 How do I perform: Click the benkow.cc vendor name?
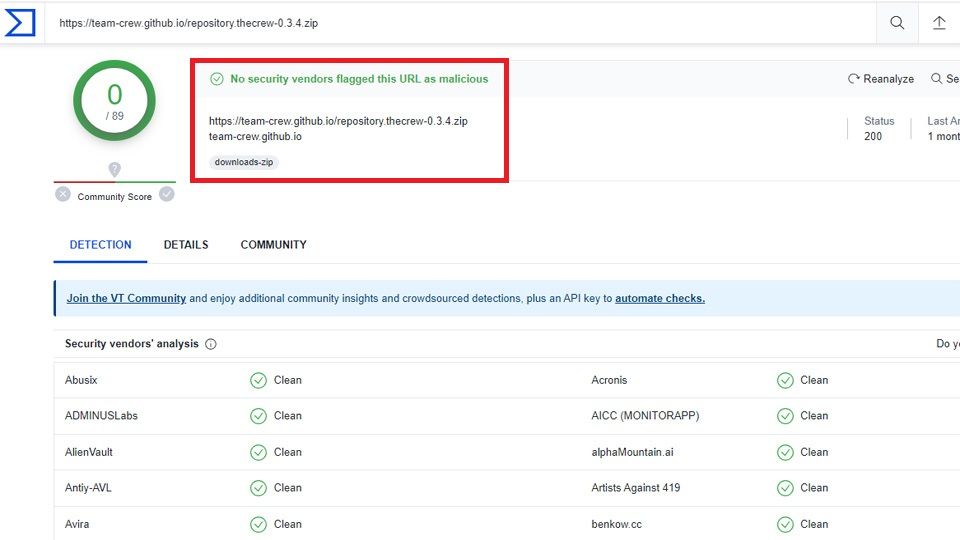coord(617,524)
